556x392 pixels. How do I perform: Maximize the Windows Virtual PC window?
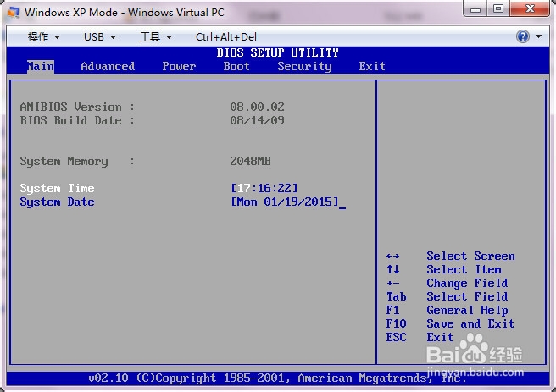pyautogui.click(x=498, y=8)
